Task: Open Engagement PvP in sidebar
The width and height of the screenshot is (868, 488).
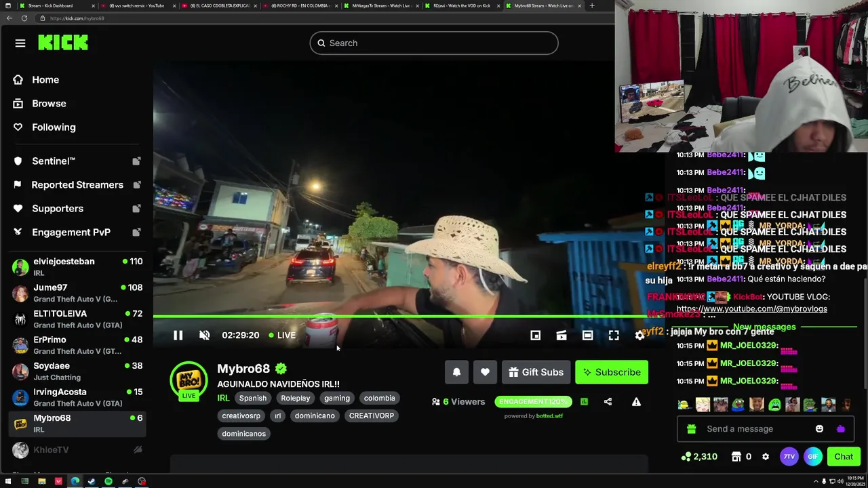Action: click(78, 232)
